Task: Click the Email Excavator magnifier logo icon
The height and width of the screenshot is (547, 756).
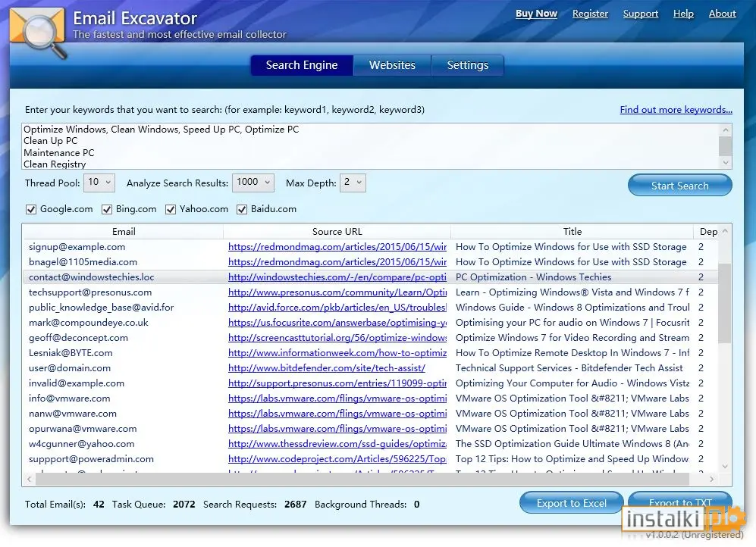Action: [38, 33]
